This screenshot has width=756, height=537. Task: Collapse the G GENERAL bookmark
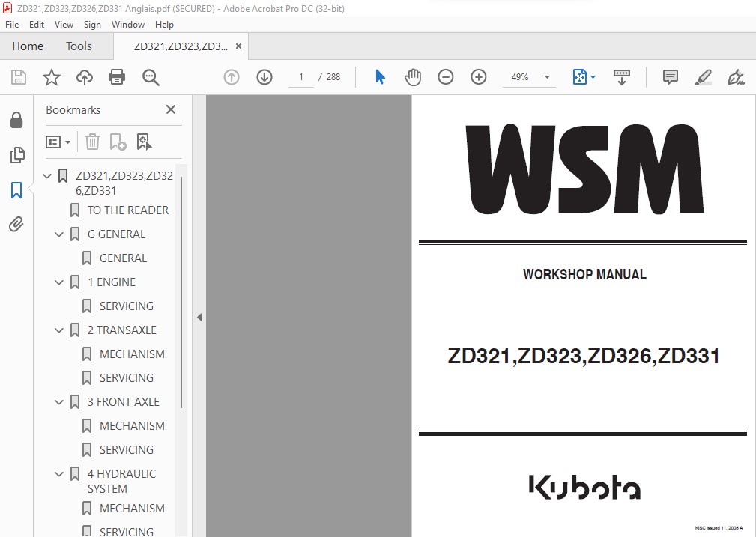[59, 234]
